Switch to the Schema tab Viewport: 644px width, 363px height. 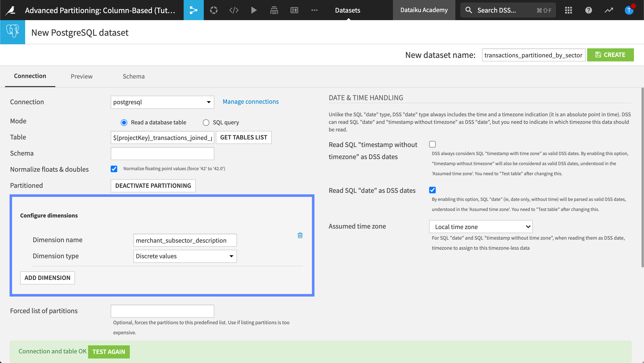point(134,76)
